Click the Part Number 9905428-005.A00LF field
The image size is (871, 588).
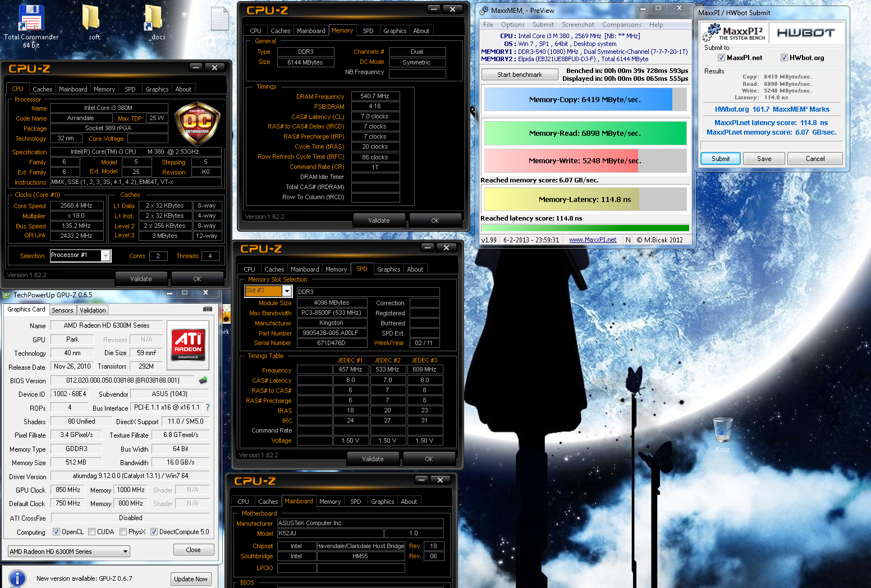(331, 333)
